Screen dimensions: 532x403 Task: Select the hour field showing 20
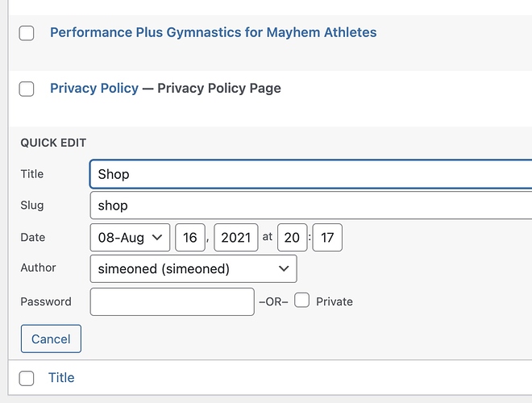tap(293, 238)
